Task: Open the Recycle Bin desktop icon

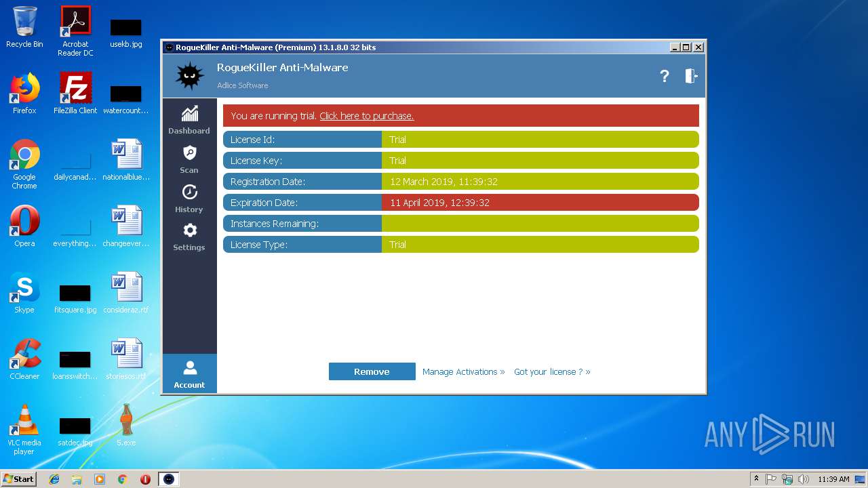Action: tap(24, 27)
